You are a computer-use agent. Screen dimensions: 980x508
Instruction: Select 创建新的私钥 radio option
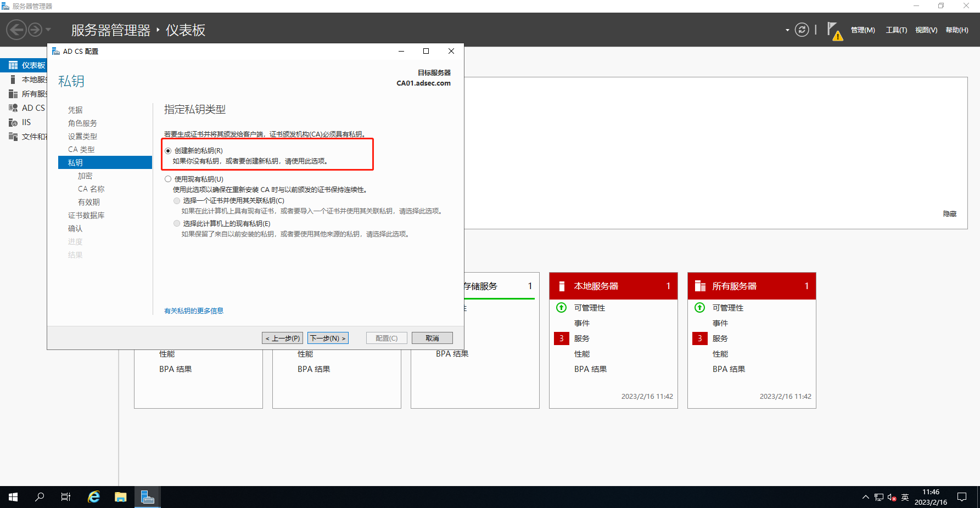168,151
